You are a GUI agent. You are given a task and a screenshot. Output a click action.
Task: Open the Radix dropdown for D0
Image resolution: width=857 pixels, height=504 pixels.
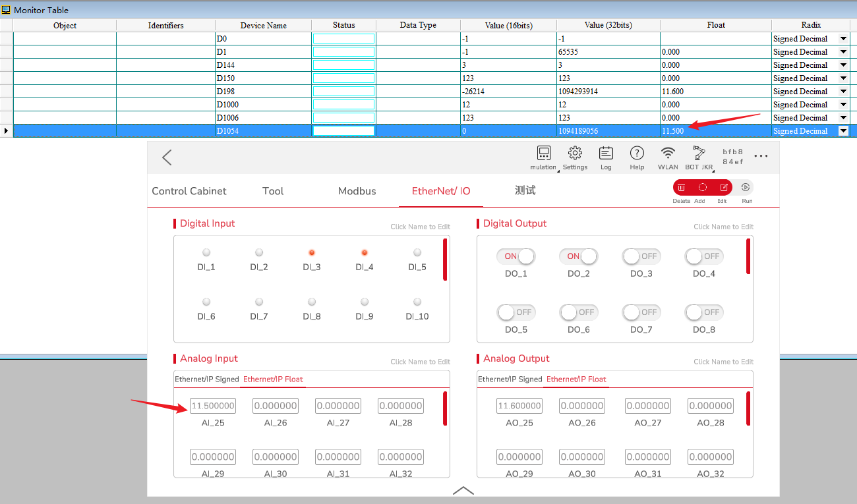pyautogui.click(x=843, y=39)
